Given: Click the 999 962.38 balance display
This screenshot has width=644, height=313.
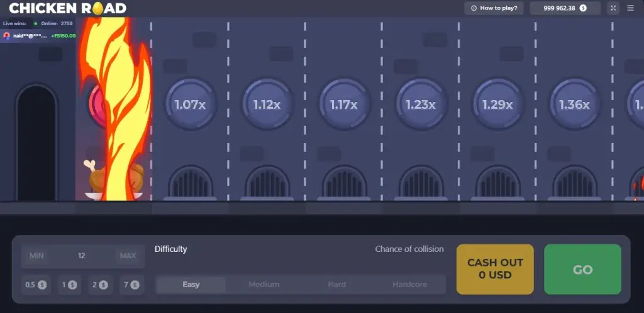Looking at the screenshot, I should [x=565, y=8].
